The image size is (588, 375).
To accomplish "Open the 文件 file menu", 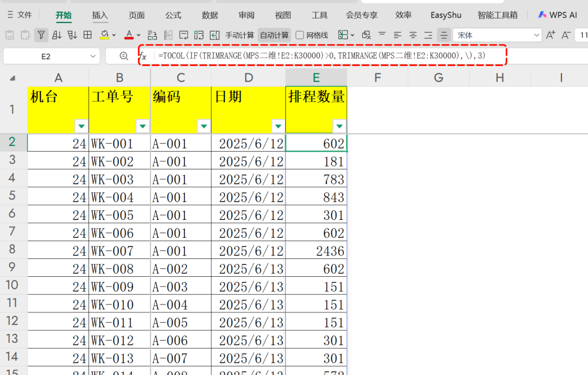I will pyautogui.click(x=20, y=14).
